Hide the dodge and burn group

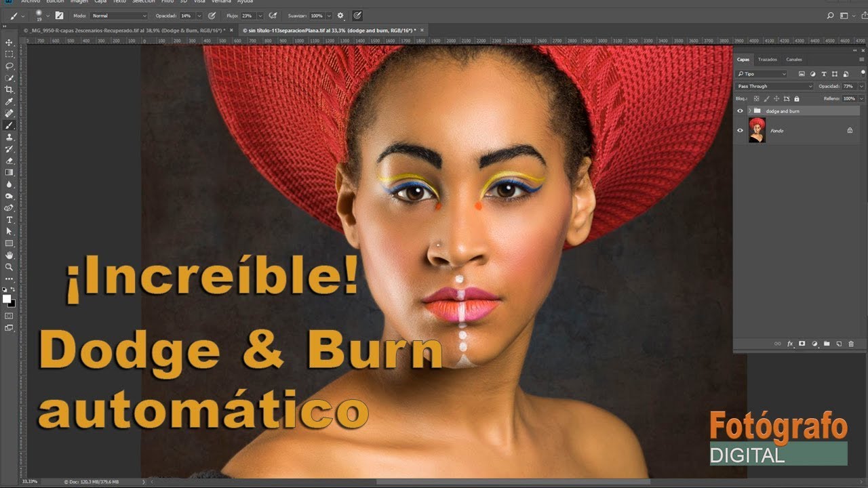(x=740, y=110)
